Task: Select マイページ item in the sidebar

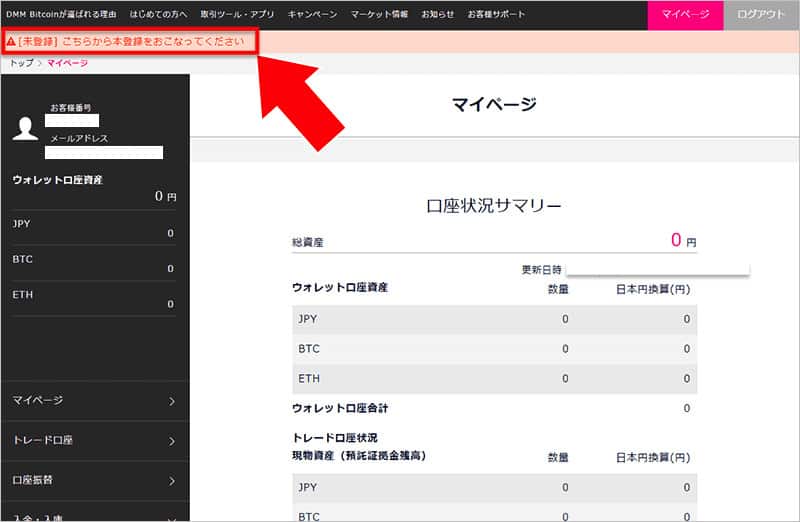Action: point(95,401)
